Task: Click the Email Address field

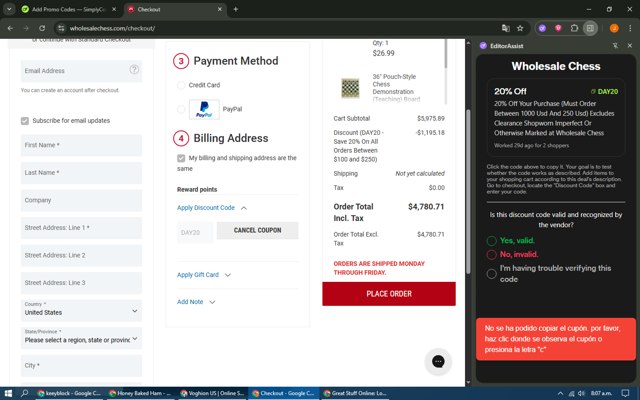Action: (81, 71)
